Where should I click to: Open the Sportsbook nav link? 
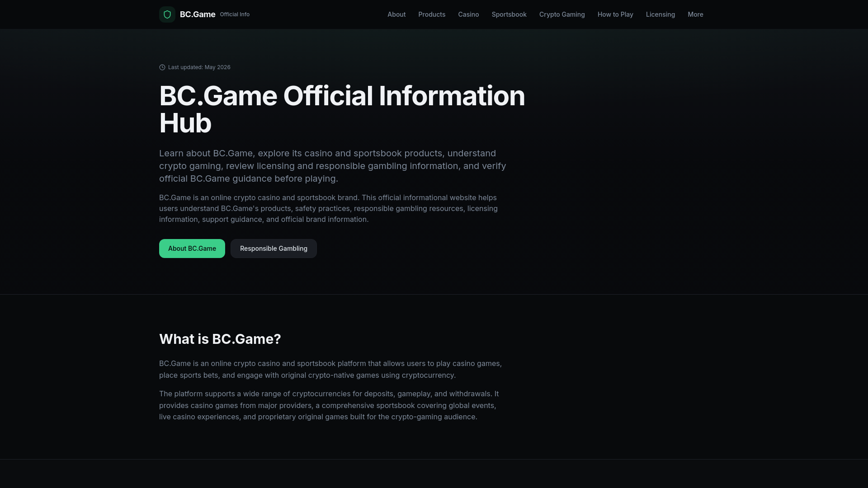pos(509,14)
